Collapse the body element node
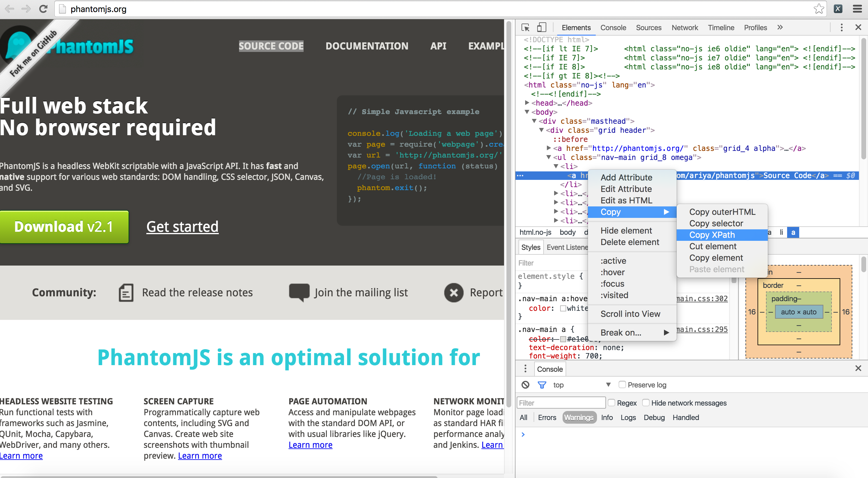This screenshot has width=868, height=478. (527, 112)
